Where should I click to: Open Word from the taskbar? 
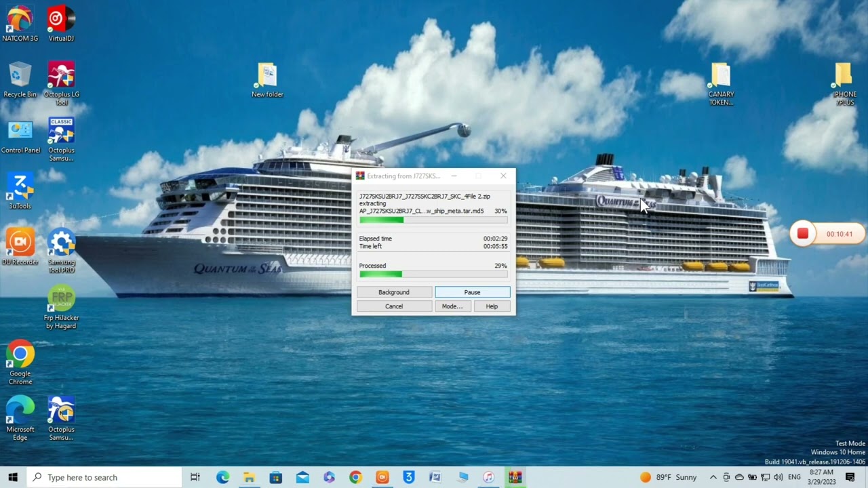pos(435,477)
